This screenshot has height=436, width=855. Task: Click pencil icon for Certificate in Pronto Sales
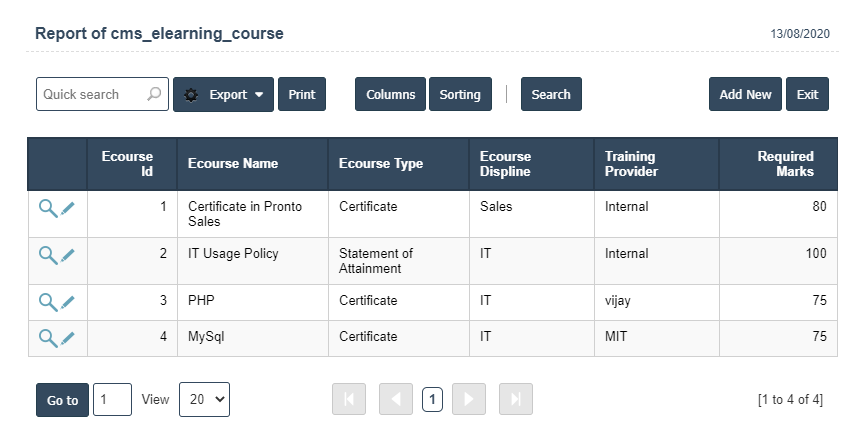coord(68,208)
